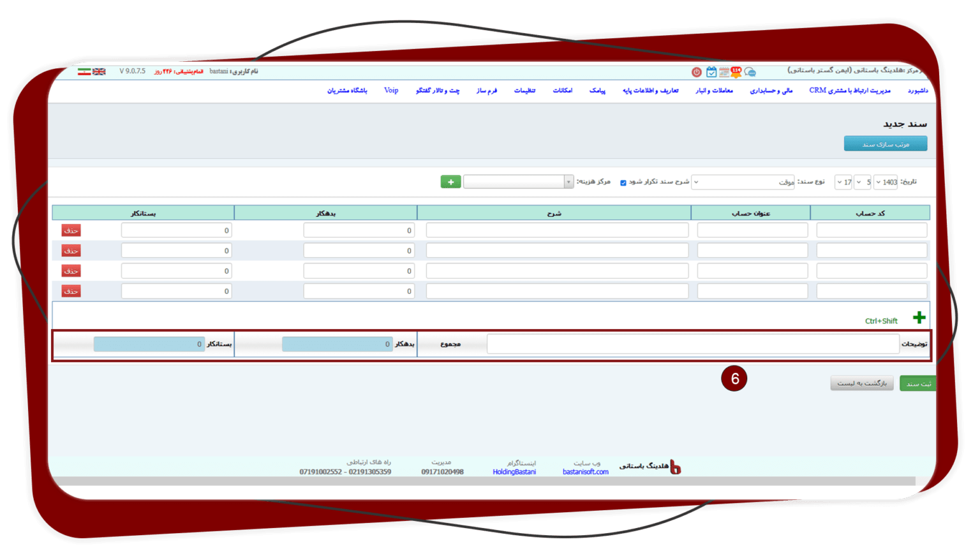This screenshot has width=980, height=551.
Task: Open 'مدیریت ارتباط با مشتری CRM' menu
Action: pos(850,91)
